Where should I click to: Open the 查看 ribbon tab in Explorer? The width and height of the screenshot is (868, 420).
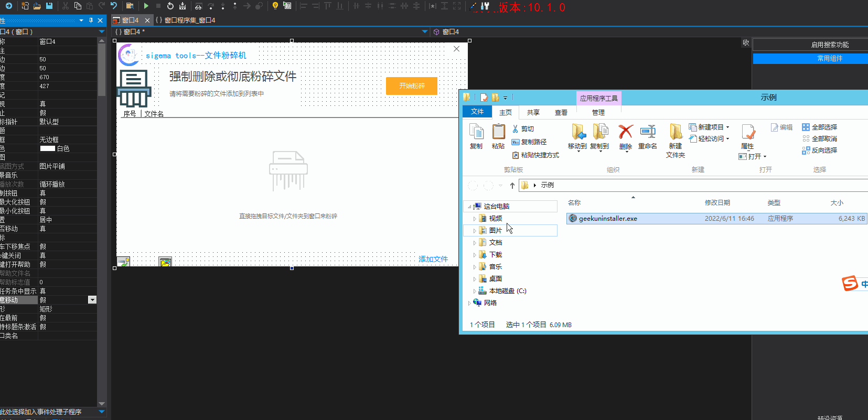pyautogui.click(x=561, y=112)
